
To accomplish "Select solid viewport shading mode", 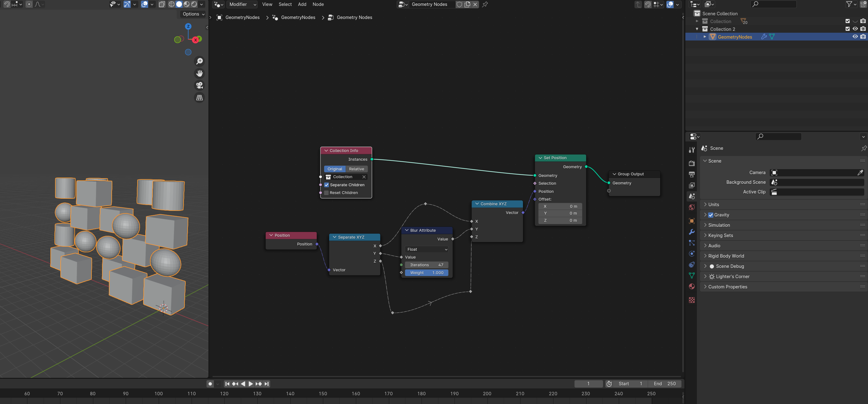I will coord(179,4).
